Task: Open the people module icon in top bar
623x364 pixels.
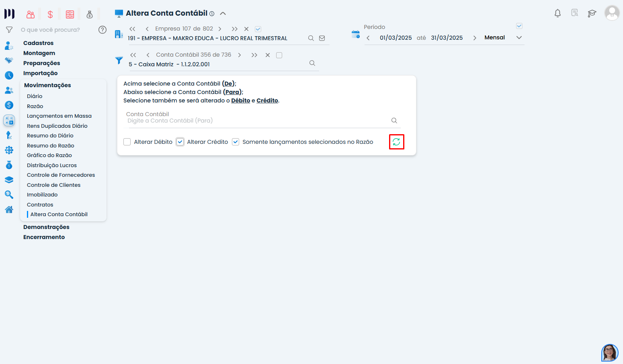Action: point(31,14)
